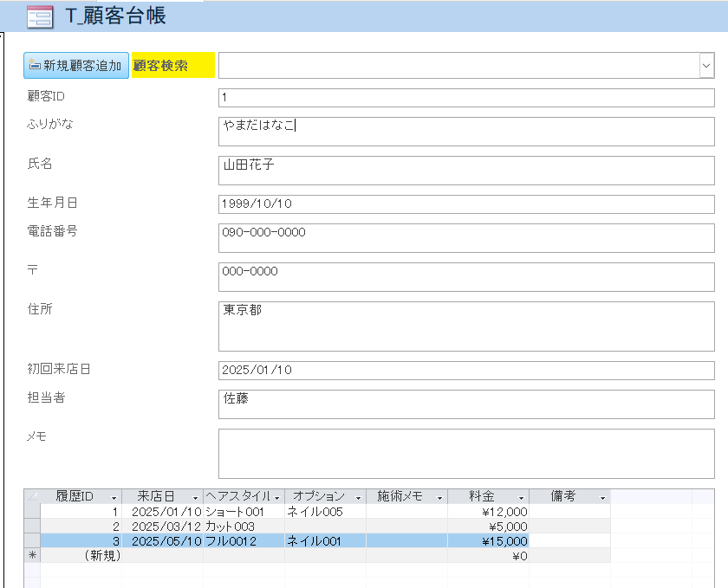
Task: Click the 新規顧客追加 button
Action: [x=76, y=65]
